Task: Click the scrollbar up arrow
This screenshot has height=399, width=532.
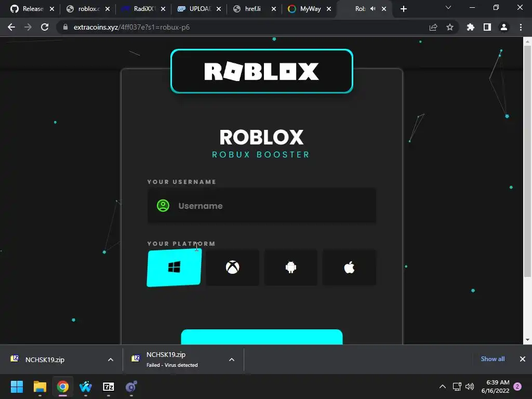Action: coord(527,42)
